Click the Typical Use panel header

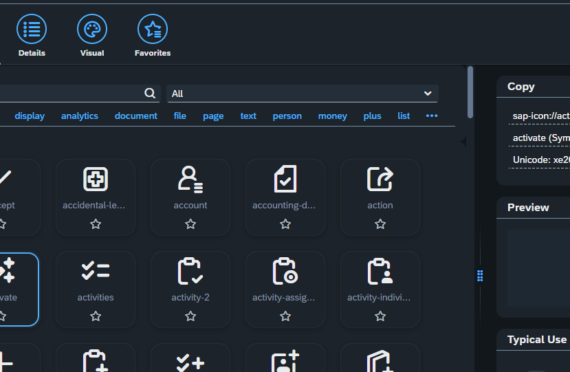[533, 340]
